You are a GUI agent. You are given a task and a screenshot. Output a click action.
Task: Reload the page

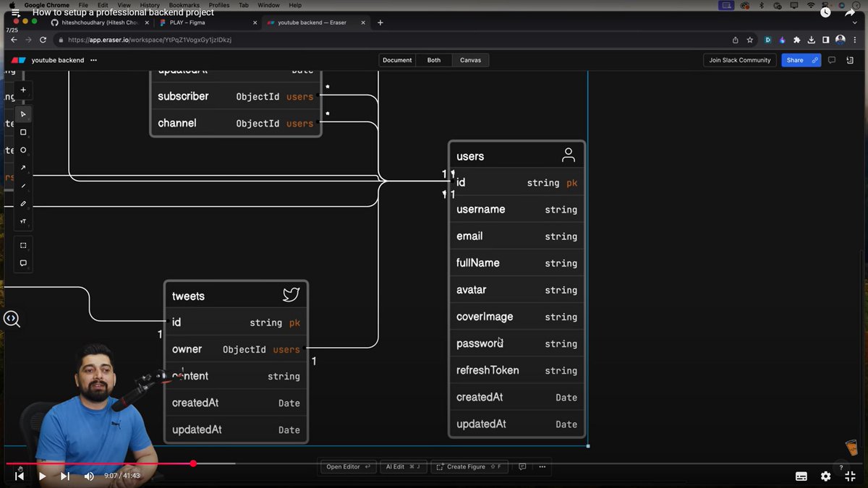[43, 40]
